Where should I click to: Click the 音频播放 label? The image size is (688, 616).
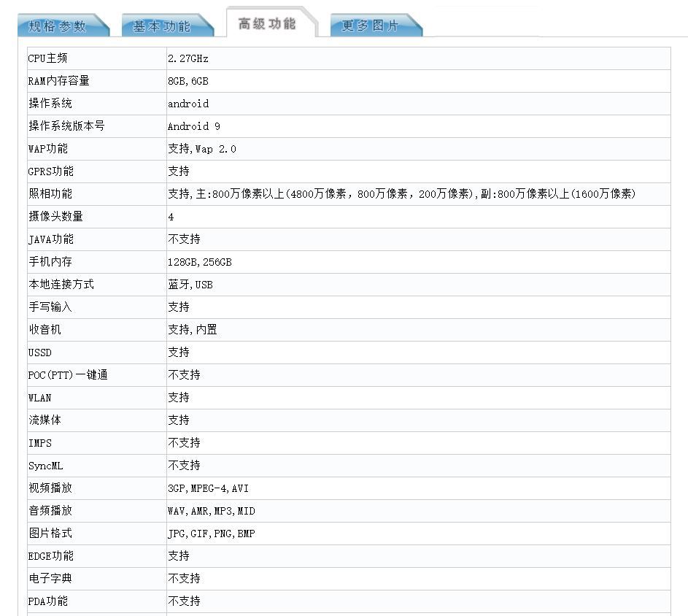tap(50, 511)
